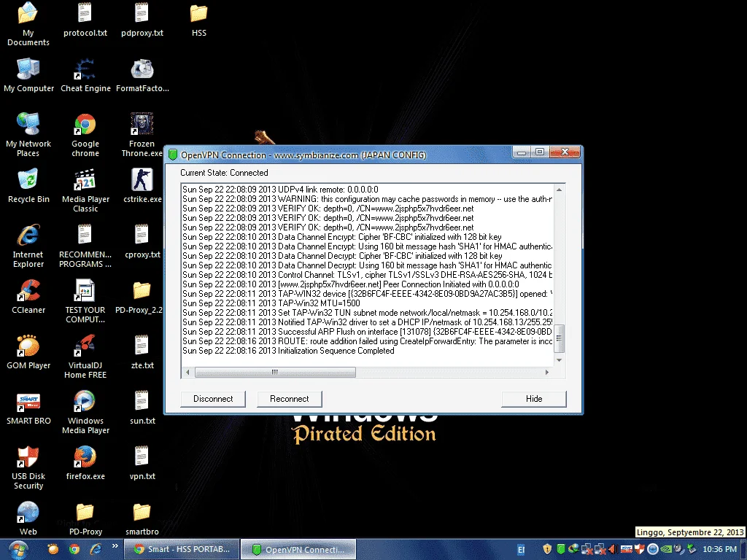Expand the quick launch overflow chevron
The image size is (747, 560).
click(x=115, y=546)
